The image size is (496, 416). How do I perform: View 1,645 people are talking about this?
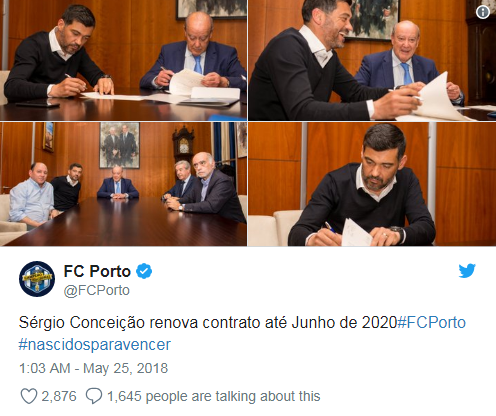pos(213,396)
